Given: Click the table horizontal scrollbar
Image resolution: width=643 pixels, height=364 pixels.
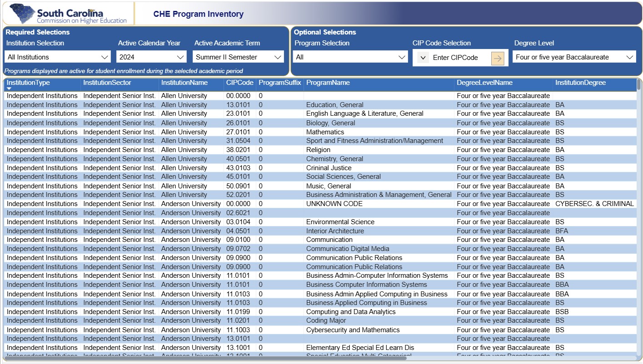Looking at the screenshot, I should (205, 358).
